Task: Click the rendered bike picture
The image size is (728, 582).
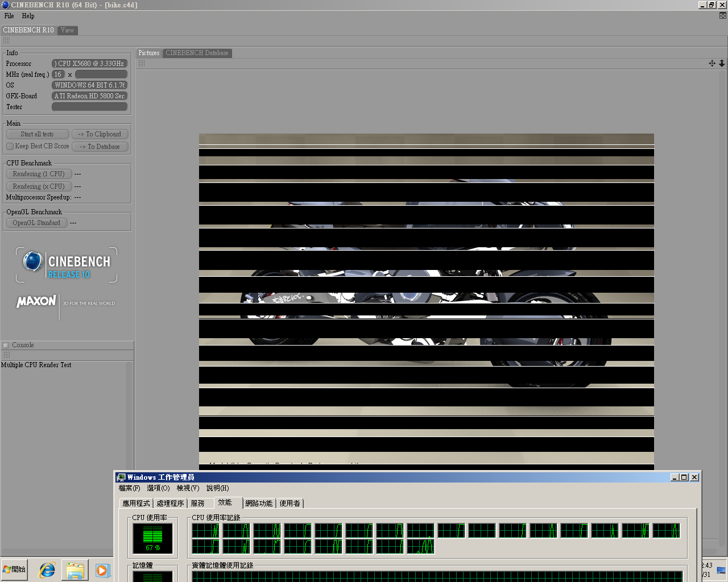Action: point(427,301)
